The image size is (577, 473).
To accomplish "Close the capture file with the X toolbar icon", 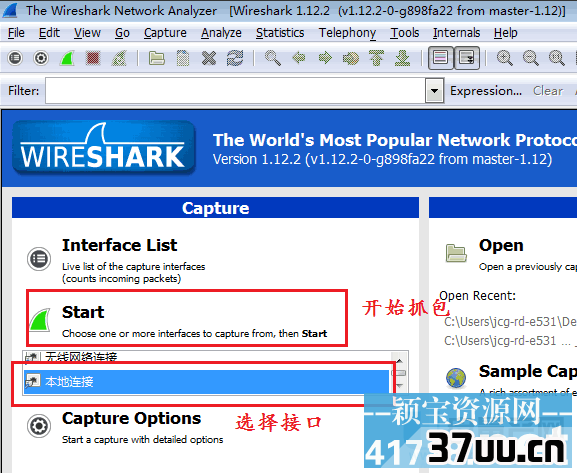I will click(209, 58).
